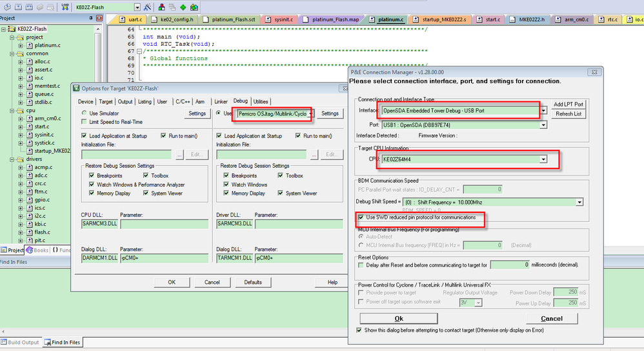644x351 pixels.
Task: Click Ok in P&E Connection Manager
Action: (x=398, y=319)
